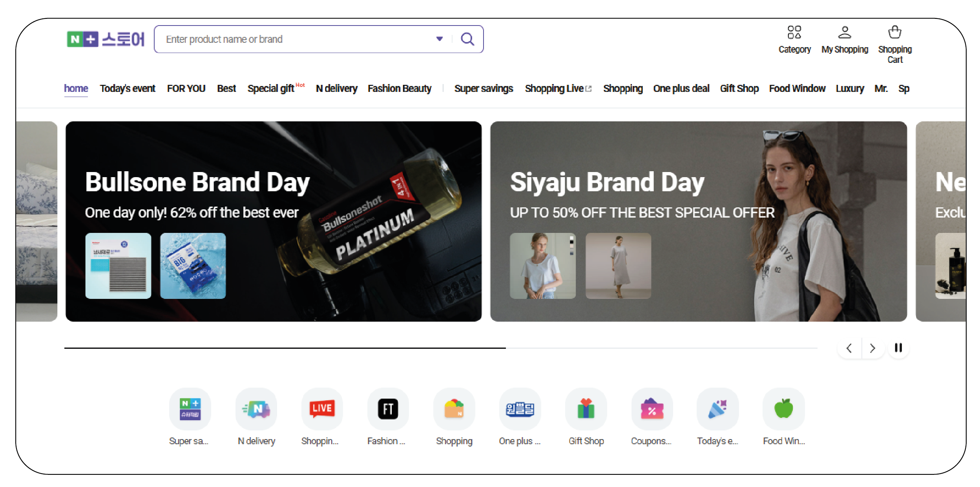Image resolution: width=980 pixels, height=487 pixels.
Task: Expand the search box dropdown arrow
Action: pyautogui.click(x=440, y=39)
